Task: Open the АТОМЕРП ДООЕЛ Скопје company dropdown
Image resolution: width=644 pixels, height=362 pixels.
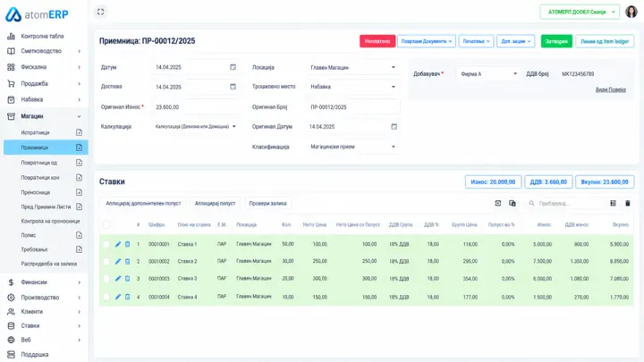Action: click(580, 12)
